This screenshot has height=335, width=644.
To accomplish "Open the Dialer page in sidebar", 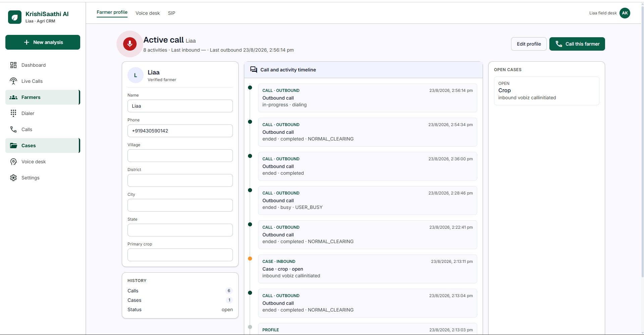I will click(x=43, y=113).
